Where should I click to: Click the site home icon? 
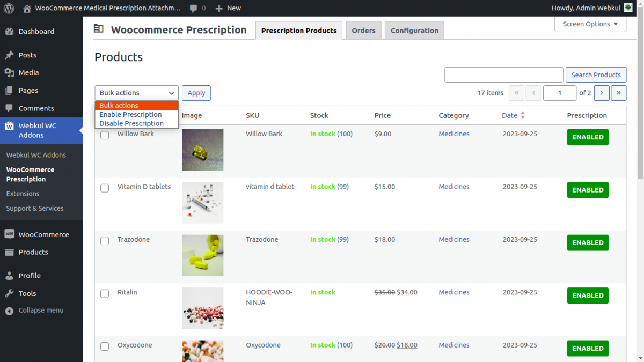[27, 8]
